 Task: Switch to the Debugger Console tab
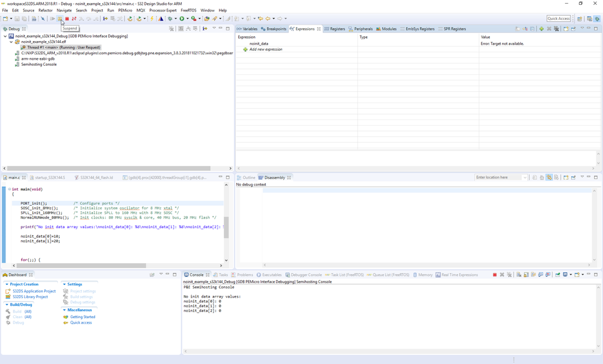304,275
